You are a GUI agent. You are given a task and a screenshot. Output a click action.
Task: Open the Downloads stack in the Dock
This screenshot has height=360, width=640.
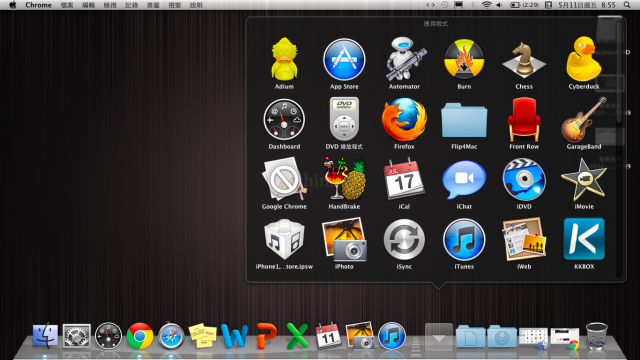click(x=502, y=336)
